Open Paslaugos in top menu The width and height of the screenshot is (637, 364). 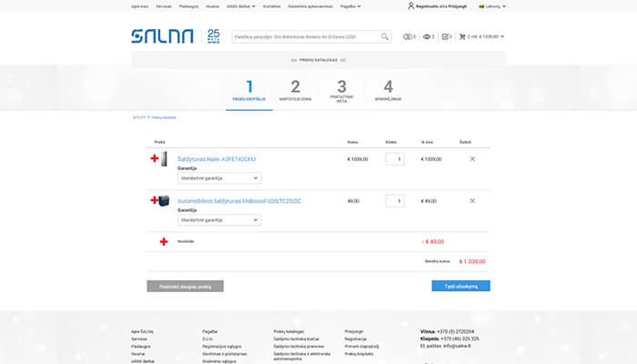click(x=188, y=6)
